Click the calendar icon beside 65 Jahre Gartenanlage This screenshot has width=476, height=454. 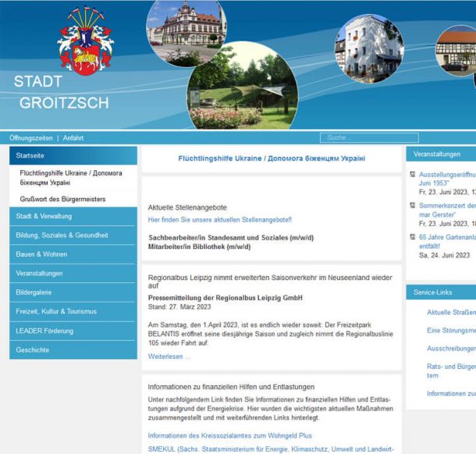(x=412, y=237)
